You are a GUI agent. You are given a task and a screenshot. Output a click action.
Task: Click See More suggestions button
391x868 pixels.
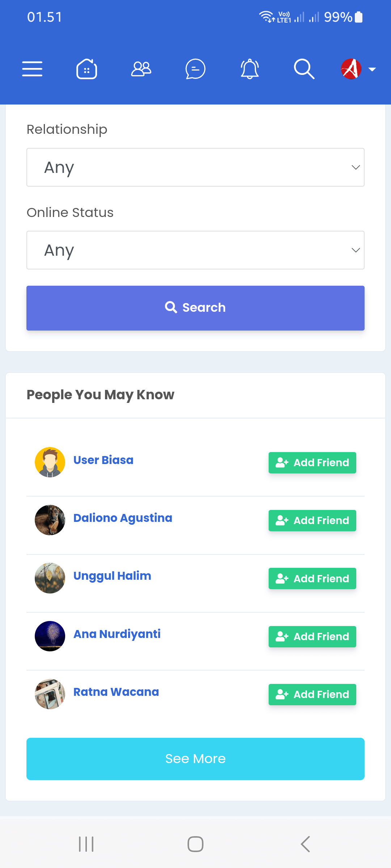(x=195, y=759)
